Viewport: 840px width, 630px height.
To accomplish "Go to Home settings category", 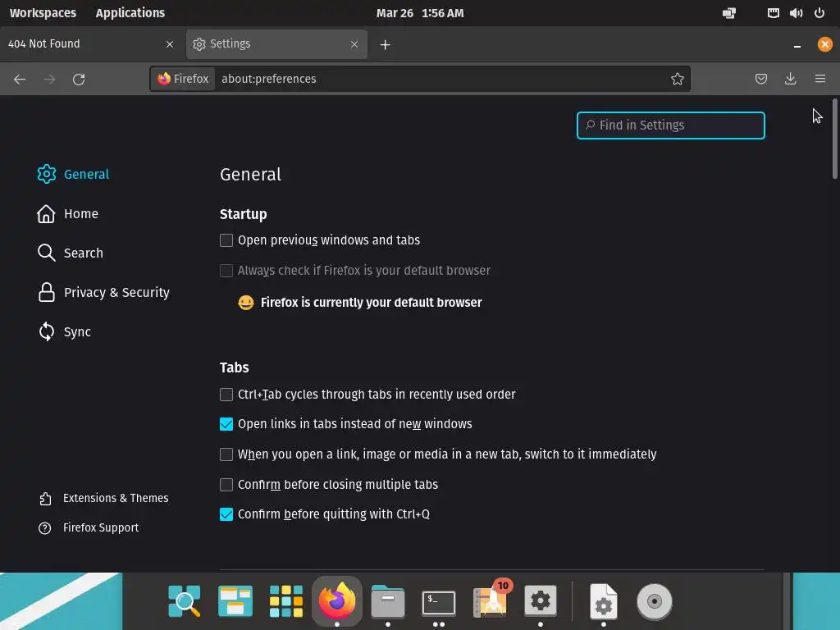I will click(x=67, y=214).
